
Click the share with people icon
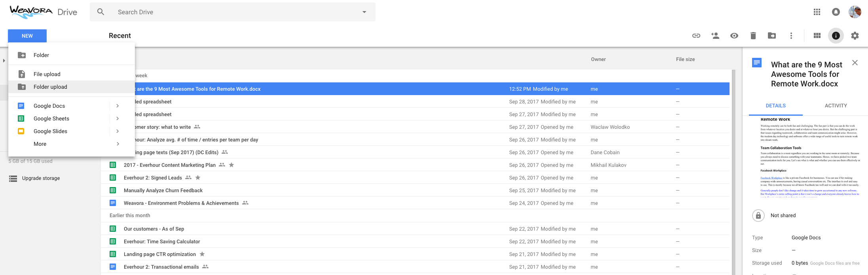[715, 36]
